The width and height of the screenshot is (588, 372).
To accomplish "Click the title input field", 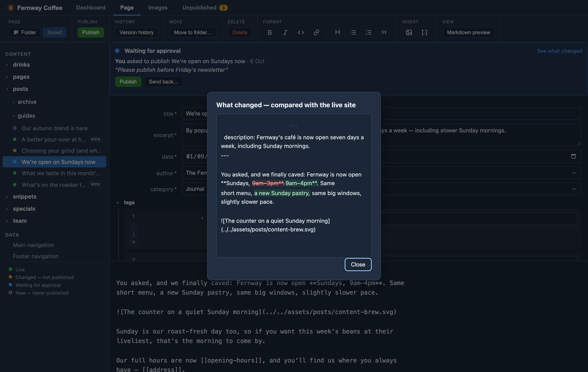I will 381,114.
